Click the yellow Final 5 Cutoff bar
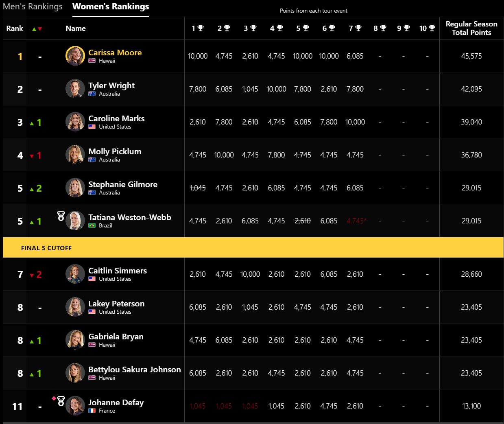504x424 pixels. [x=253, y=247]
